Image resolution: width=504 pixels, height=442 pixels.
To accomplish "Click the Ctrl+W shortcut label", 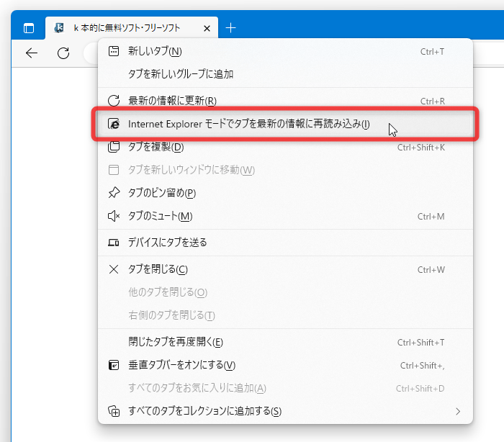I will point(431,270).
